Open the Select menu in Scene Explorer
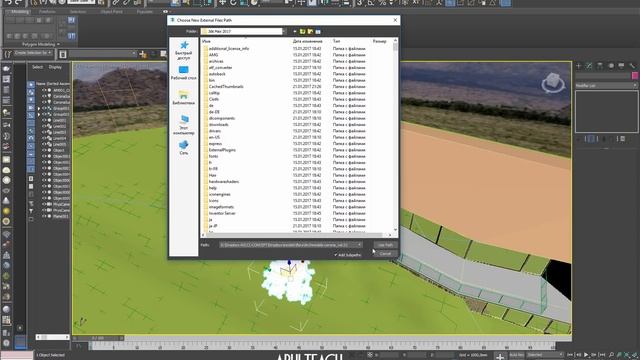This screenshot has height=360, width=640. [38, 67]
